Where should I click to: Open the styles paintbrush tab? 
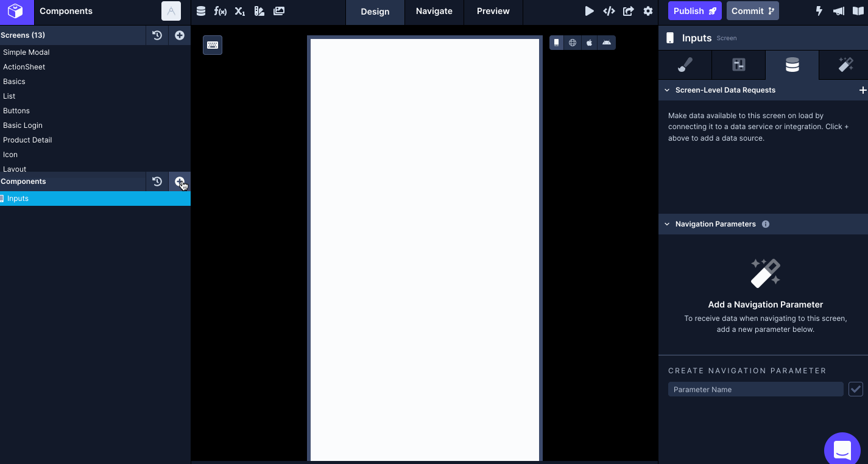[685, 65]
